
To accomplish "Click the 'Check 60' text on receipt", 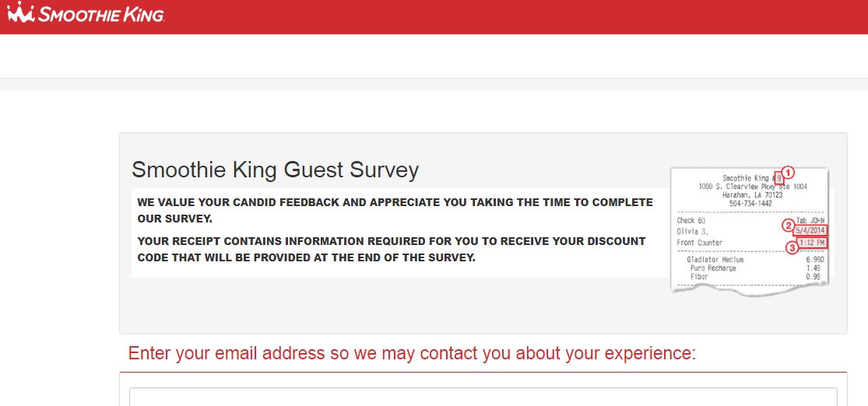I will pyautogui.click(x=691, y=221).
